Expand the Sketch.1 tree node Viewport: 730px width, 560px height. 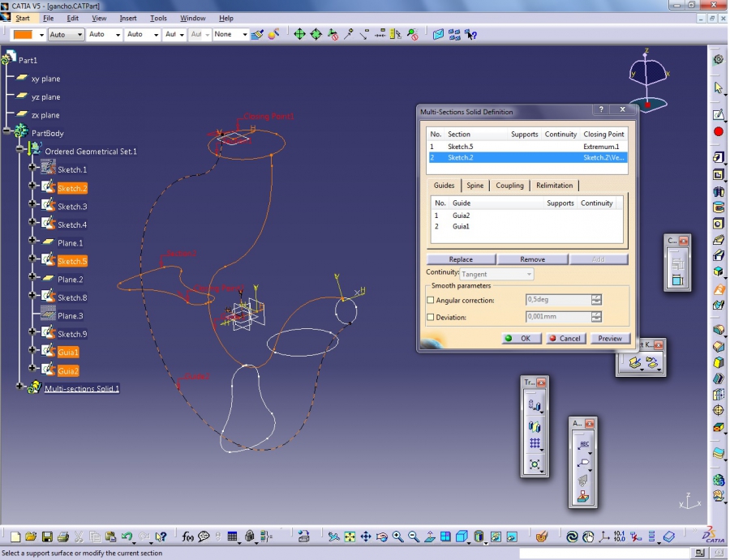32,167
